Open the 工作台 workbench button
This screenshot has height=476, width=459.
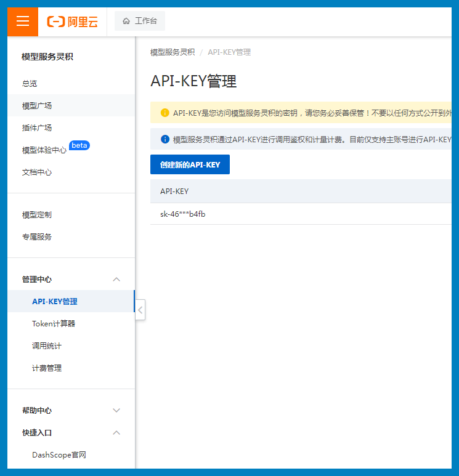click(140, 21)
